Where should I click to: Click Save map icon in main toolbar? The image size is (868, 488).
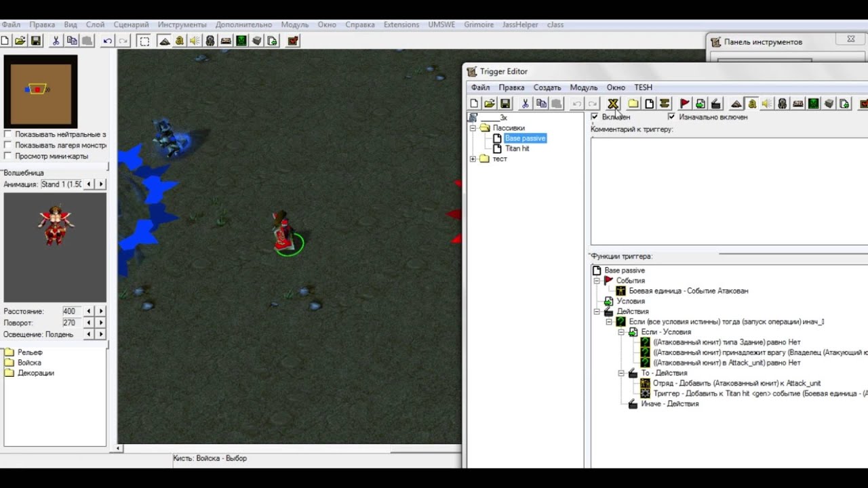[x=36, y=41]
